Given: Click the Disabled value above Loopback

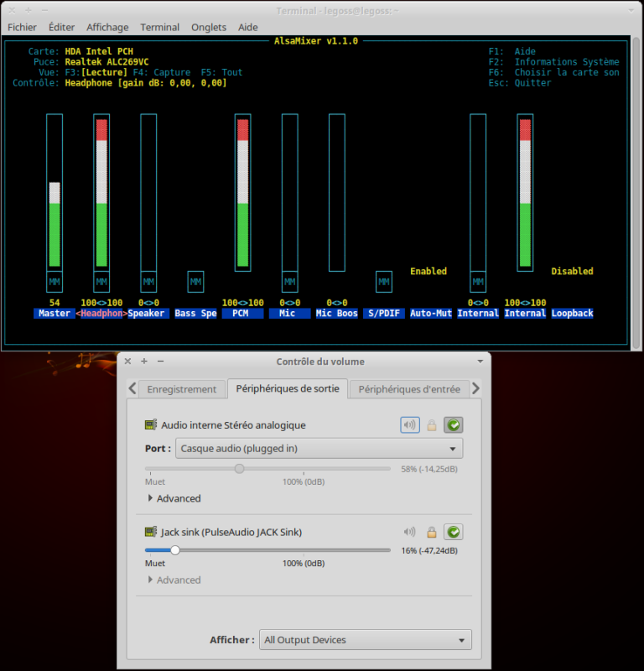Looking at the screenshot, I should click(x=572, y=271).
